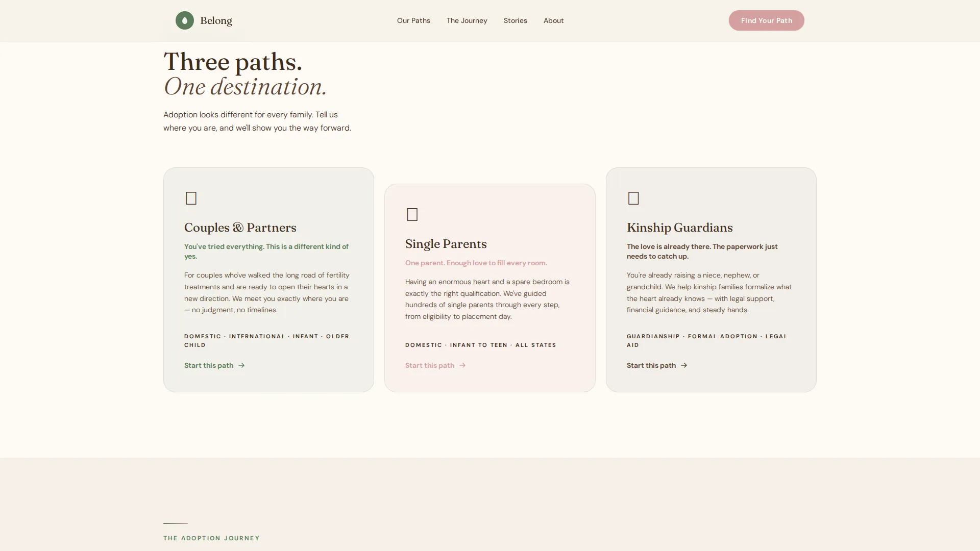Open the Our Paths menu item

click(x=413, y=20)
